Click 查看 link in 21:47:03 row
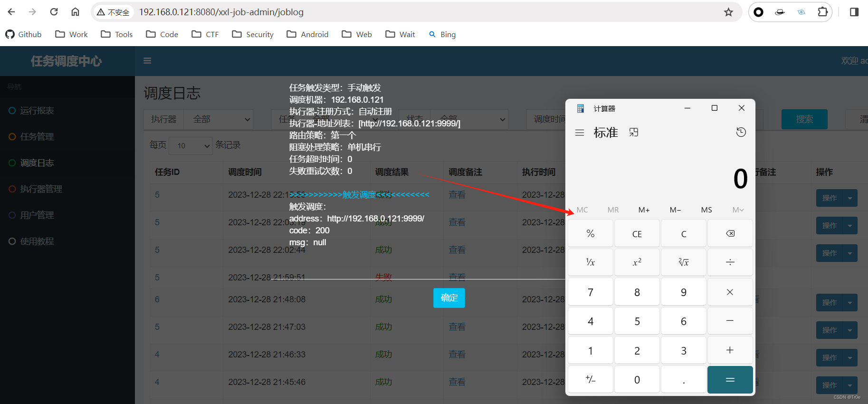This screenshot has height=404, width=868. [x=457, y=327]
